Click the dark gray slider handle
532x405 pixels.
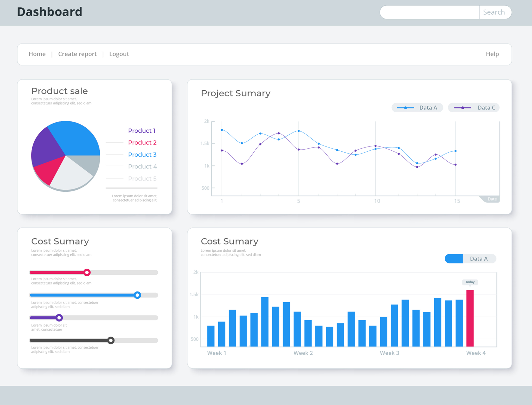(x=111, y=340)
